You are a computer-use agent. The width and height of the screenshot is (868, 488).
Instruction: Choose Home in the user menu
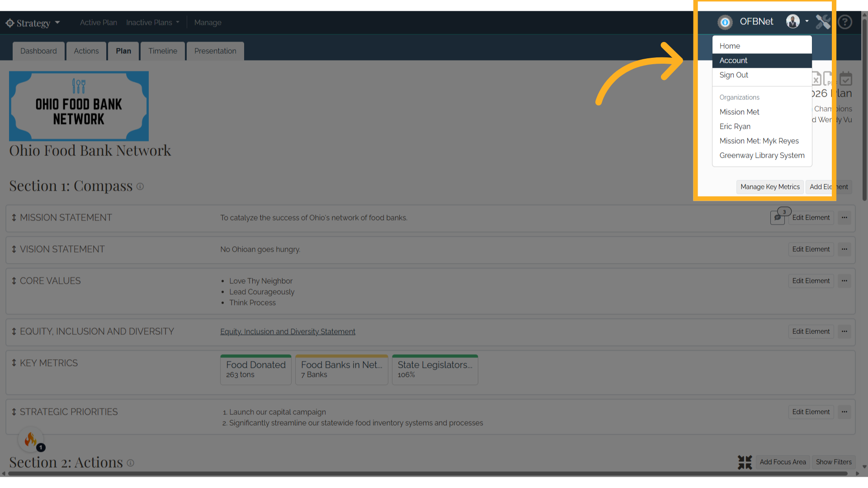pyautogui.click(x=762, y=46)
